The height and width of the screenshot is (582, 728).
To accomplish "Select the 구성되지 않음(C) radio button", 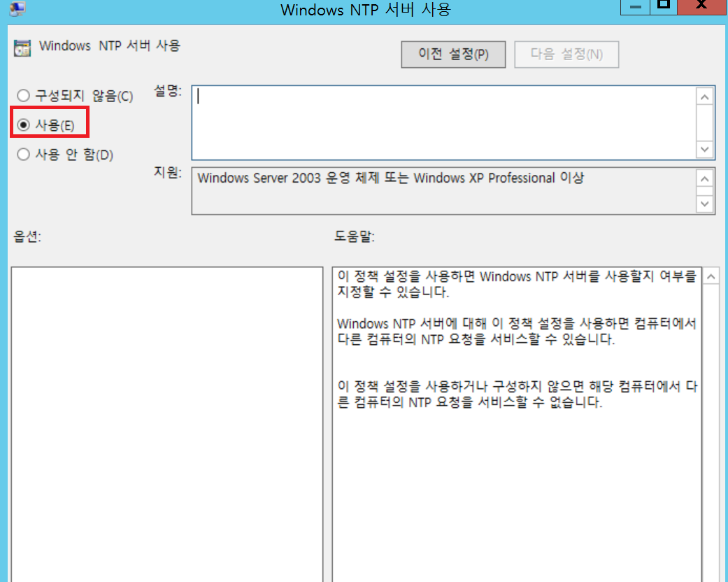I will [x=23, y=96].
